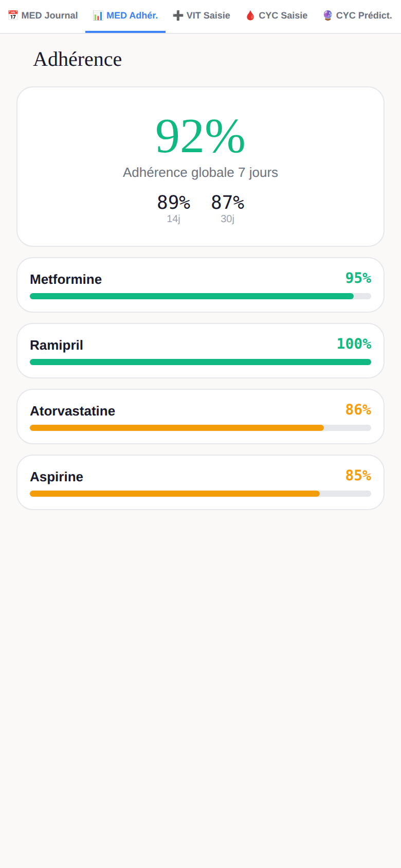Click the crystal ball icon beside CYC Prédict.

coord(327,15)
